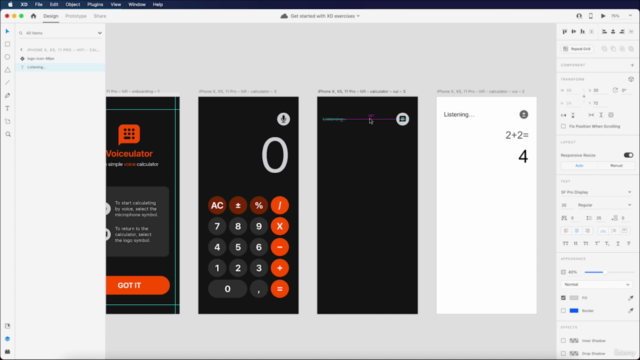The image size is (640, 360).
Task: Switch to the Share tab
Action: pos(100,16)
